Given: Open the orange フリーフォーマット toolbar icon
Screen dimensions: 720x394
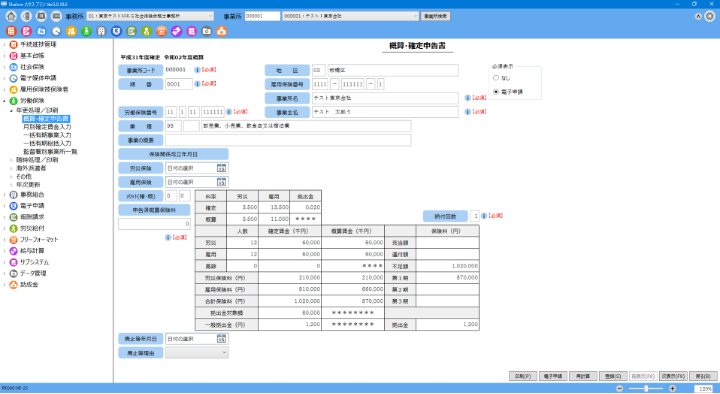Looking at the screenshot, I should [x=162, y=31].
